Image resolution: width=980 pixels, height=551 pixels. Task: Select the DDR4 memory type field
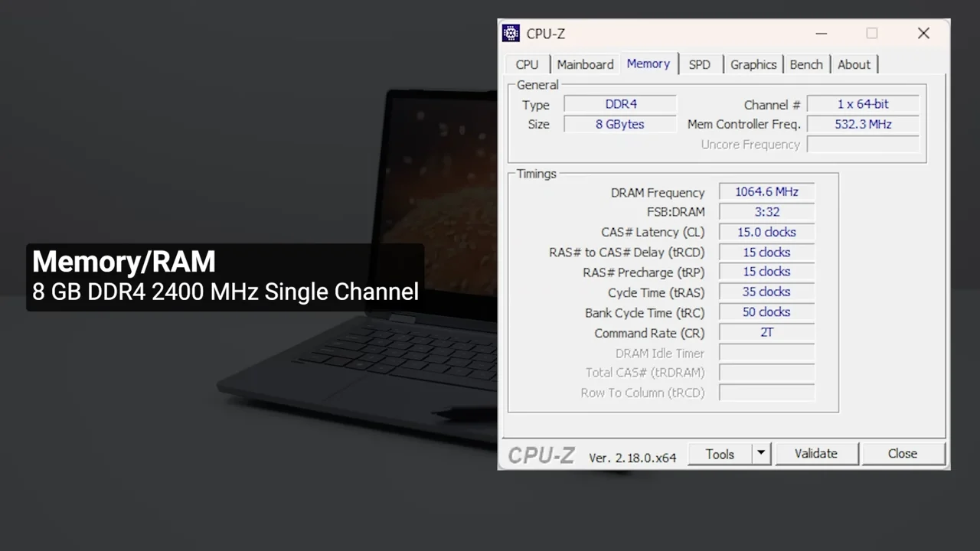point(620,104)
